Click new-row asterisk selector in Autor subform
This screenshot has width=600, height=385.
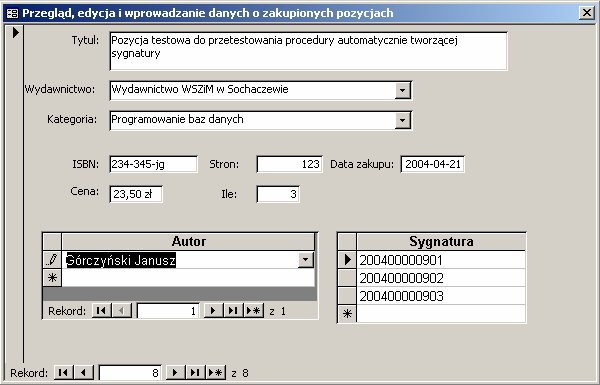(52, 277)
